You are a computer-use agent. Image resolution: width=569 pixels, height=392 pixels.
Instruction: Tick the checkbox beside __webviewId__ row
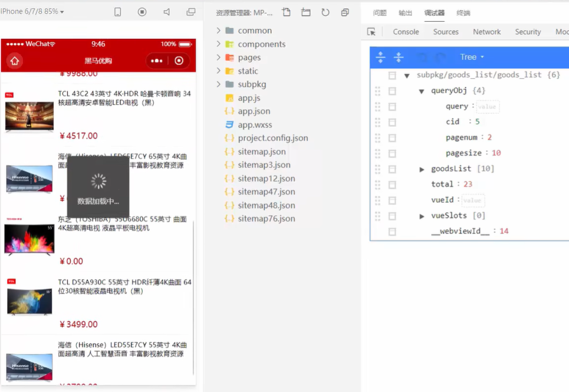(x=392, y=232)
